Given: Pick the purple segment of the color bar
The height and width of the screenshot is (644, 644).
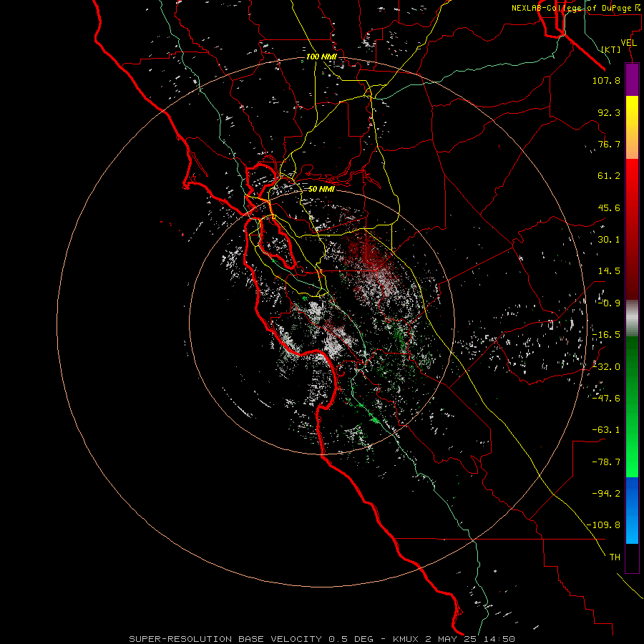Looking at the screenshot, I should click(632, 79).
